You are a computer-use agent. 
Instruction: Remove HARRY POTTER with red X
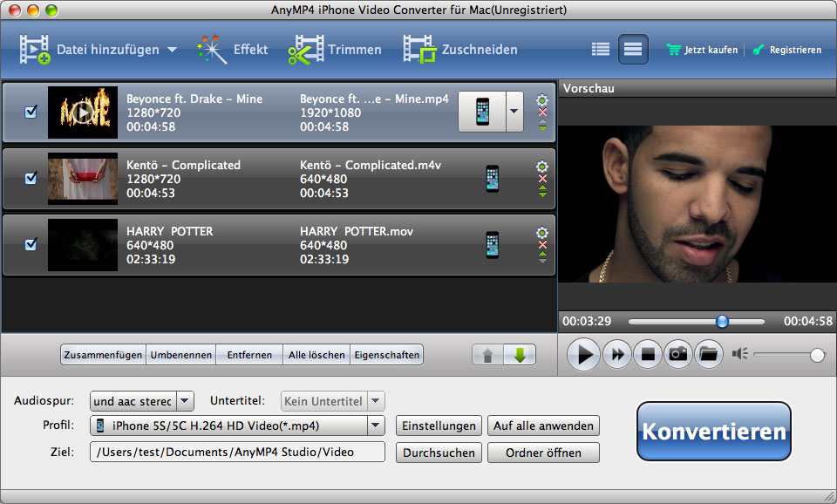click(542, 244)
